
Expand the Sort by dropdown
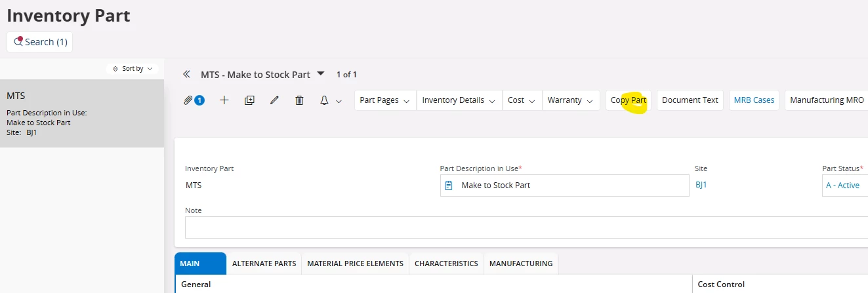click(133, 68)
